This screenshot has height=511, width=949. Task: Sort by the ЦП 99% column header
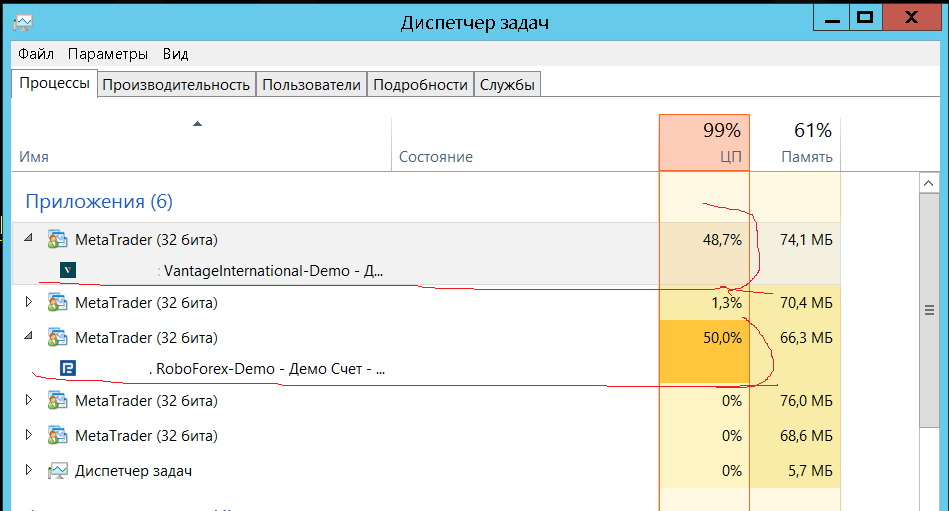(x=704, y=143)
